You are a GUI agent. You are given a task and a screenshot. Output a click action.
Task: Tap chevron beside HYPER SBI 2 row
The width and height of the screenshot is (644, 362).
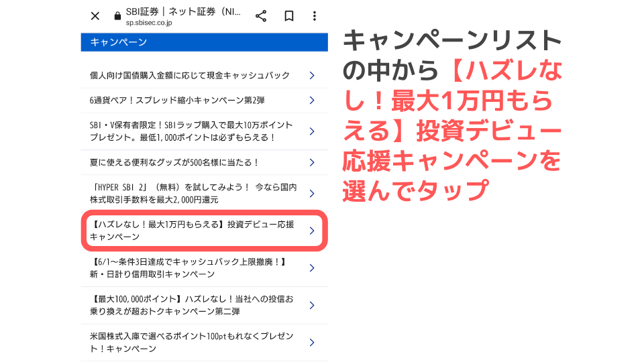point(312,193)
